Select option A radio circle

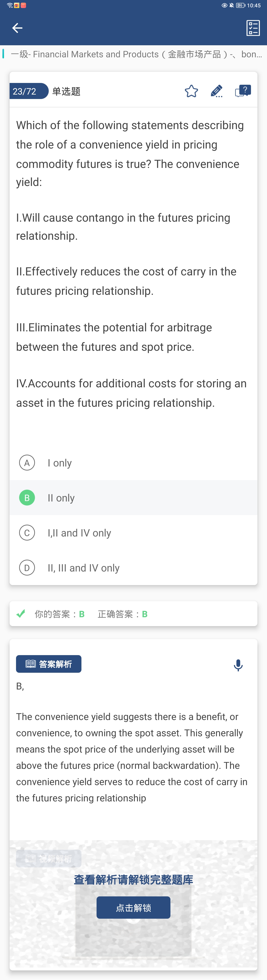(x=27, y=463)
